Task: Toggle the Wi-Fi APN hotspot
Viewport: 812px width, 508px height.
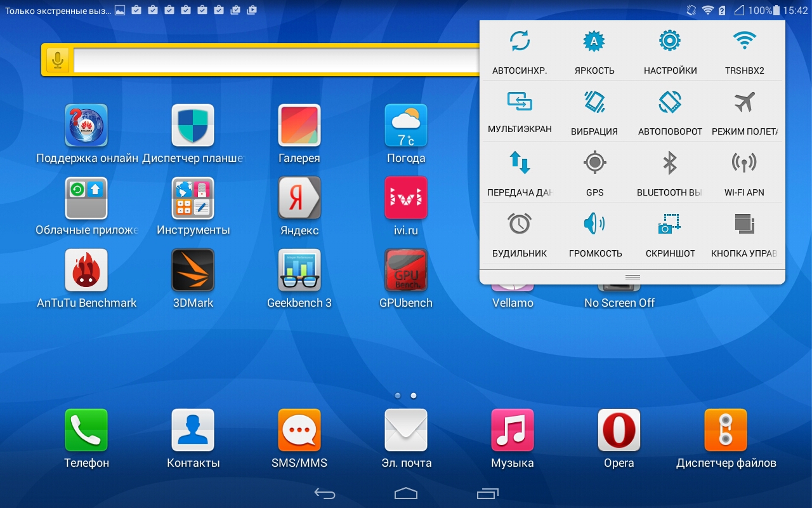Action: (745, 173)
